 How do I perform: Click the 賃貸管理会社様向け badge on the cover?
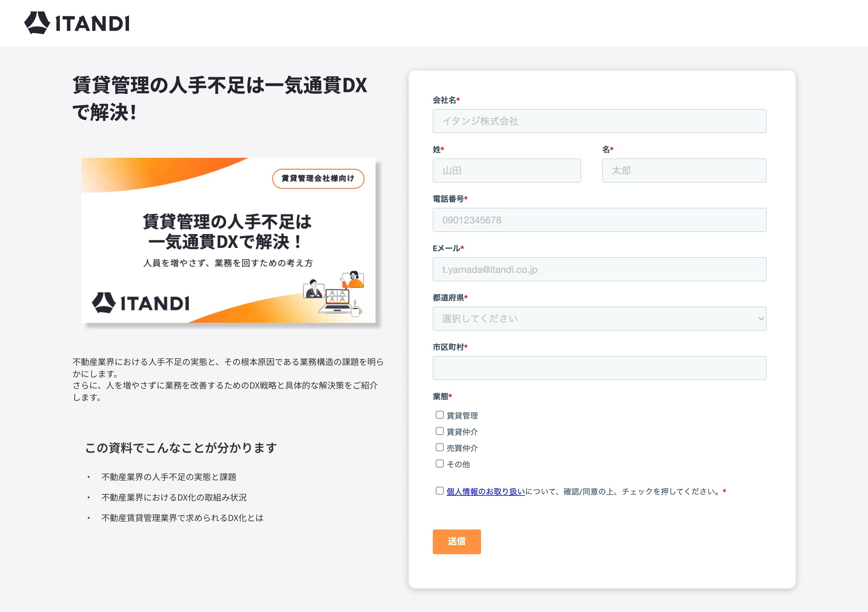coord(318,178)
